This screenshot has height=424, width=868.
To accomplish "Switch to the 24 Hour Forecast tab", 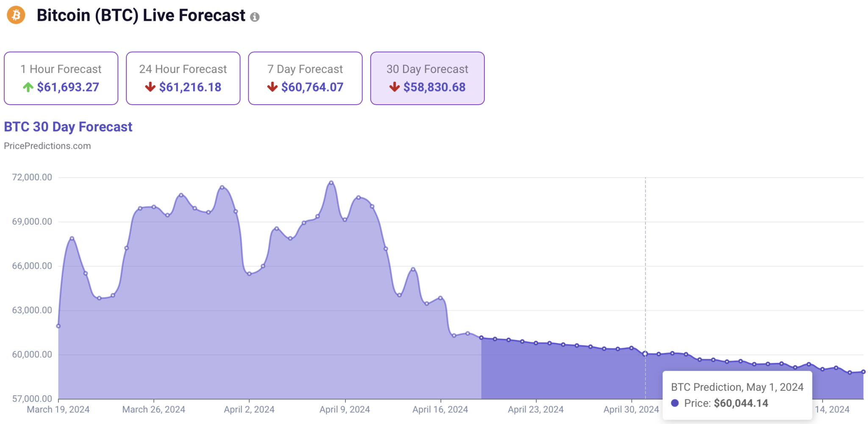I will [x=183, y=78].
